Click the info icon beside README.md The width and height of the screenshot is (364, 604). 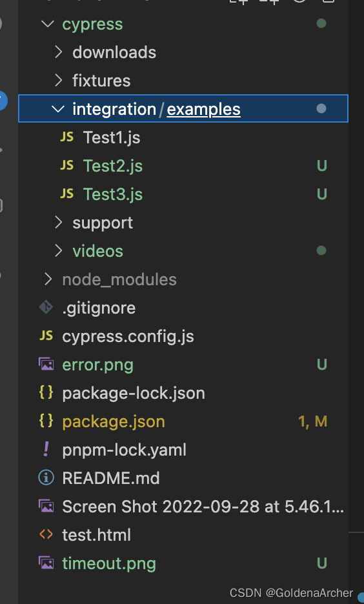pyautogui.click(x=46, y=478)
